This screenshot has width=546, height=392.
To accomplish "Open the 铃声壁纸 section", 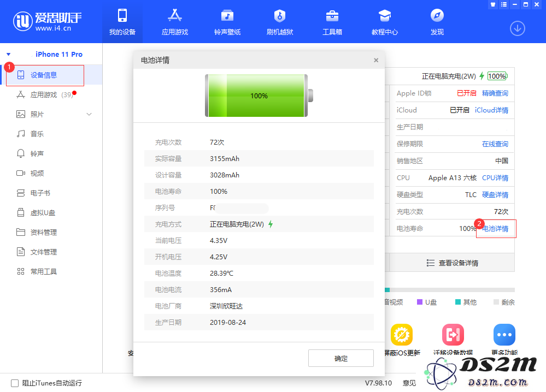I will tap(227, 22).
